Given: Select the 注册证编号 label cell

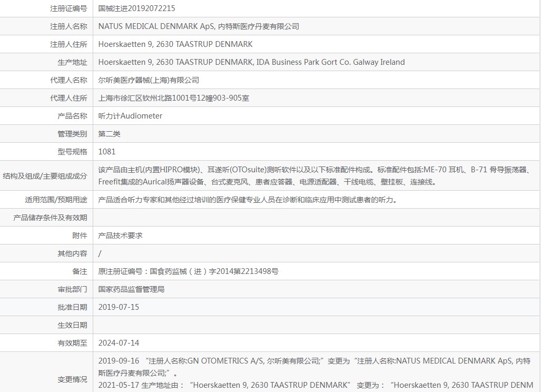Looking at the screenshot, I should (46, 8).
